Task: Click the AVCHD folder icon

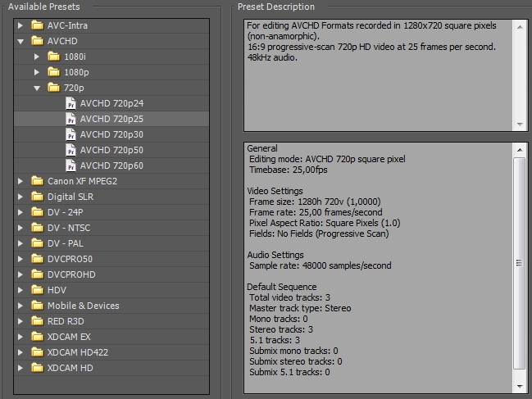Action: tap(38, 41)
